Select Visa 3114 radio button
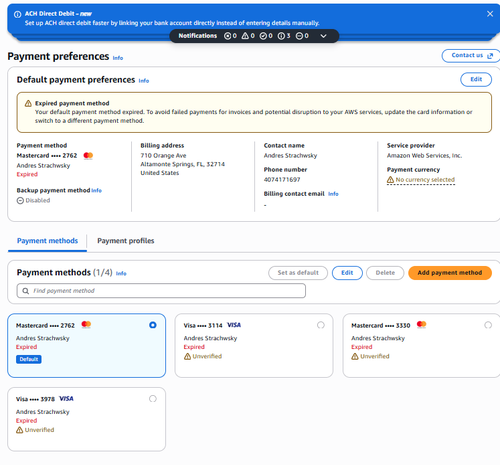This screenshot has width=500, height=465. (x=321, y=325)
